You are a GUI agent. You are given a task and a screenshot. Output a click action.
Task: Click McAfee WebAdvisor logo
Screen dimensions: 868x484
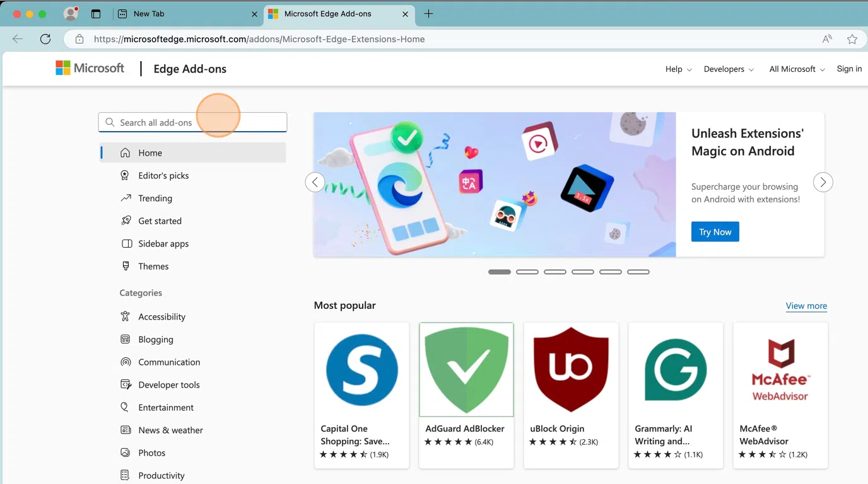[780, 370]
